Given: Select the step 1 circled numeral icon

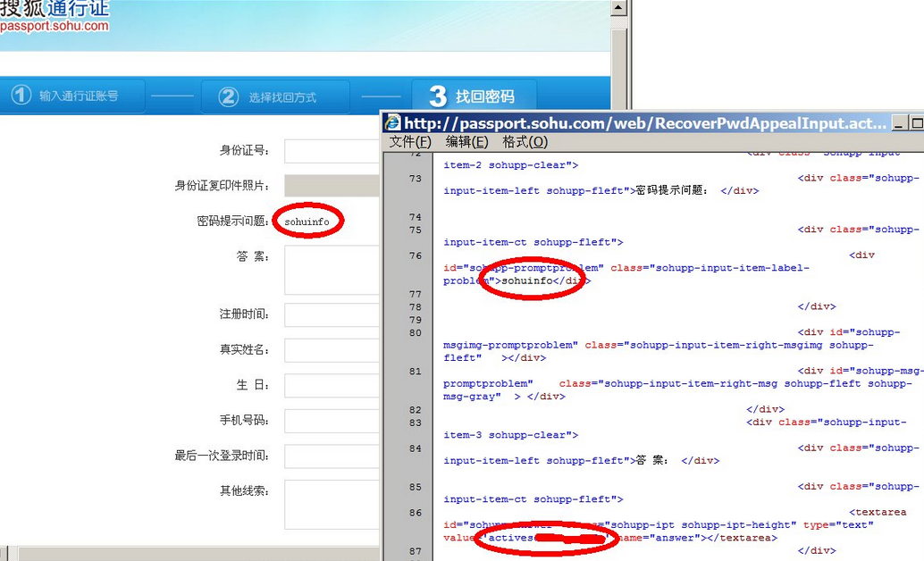Looking at the screenshot, I should coord(20,96).
